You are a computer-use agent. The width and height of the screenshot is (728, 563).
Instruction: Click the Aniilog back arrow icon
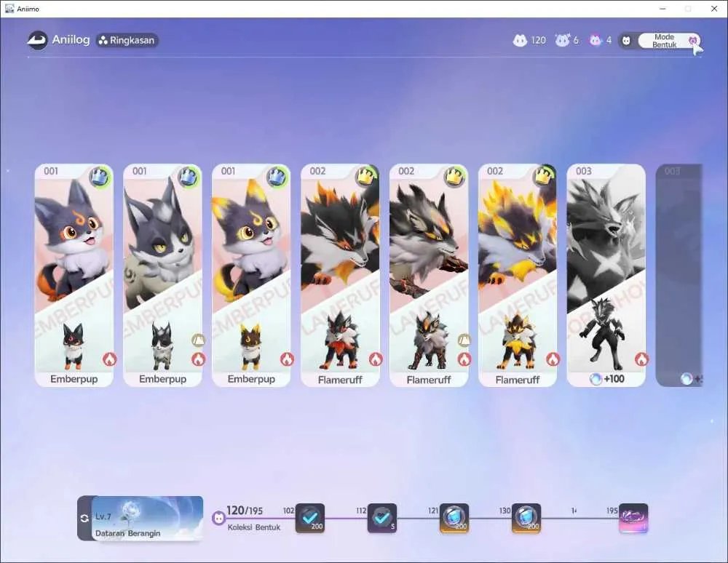[37, 40]
